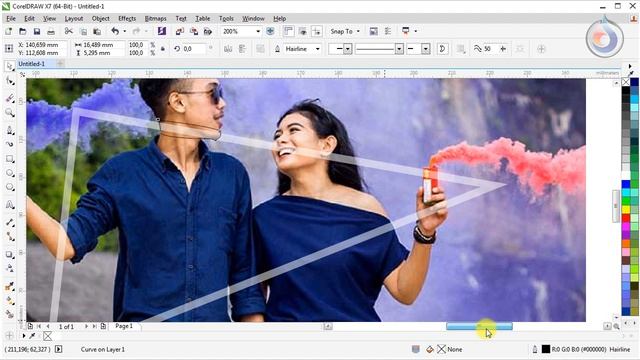
Task: Switch to the Untitled-1 document tab
Action: coord(31,64)
